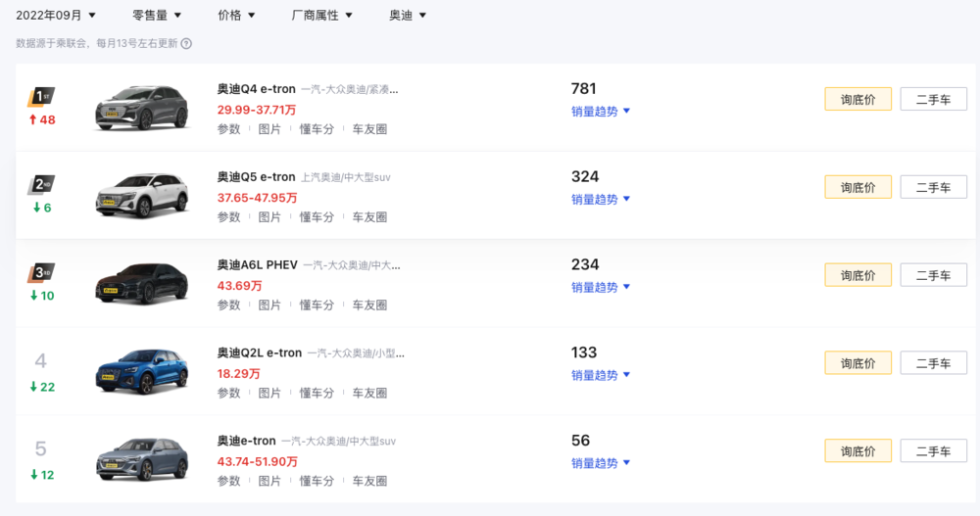Open 奥迪Q5 e-tron model title
This screenshot has height=516, width=980.
pos(256,177)
